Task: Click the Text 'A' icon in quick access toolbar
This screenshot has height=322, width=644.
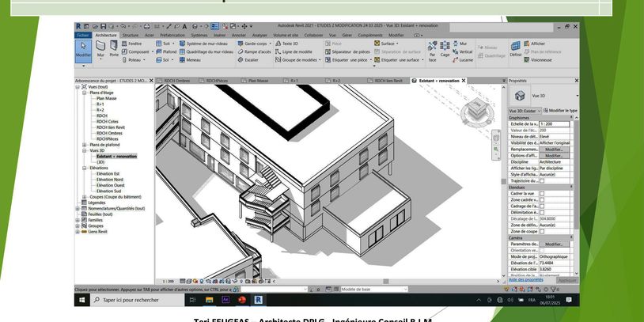Action: pyautogui.click(x=184, y=26)
